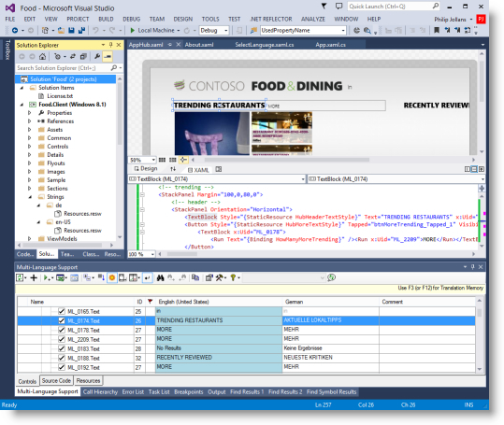The height and width of the screenshot is (425, 504).
Task: Uncheck the ML_0165.Text checkbox
Action: (62, 311)
